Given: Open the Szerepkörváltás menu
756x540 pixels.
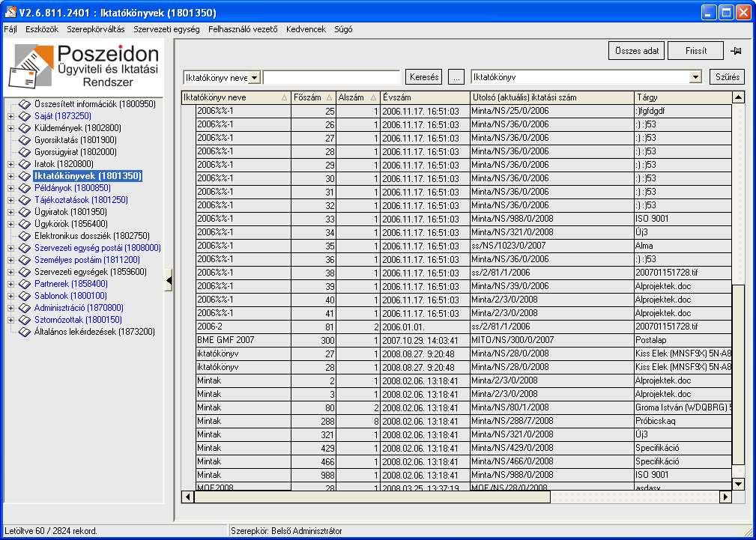Looking at the screenshot, I should [x=96, y=29].
